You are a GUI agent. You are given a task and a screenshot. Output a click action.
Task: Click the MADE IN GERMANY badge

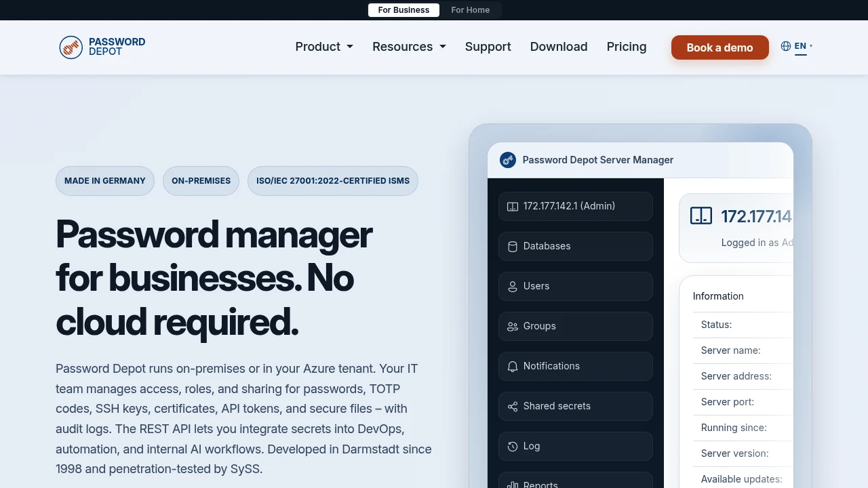point(105,181)
